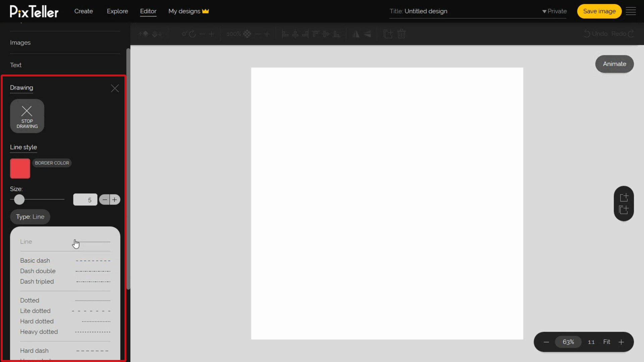This screenshot has width=644, height=362.
Task: Open the red border color swatch
Action: point(20,169)
